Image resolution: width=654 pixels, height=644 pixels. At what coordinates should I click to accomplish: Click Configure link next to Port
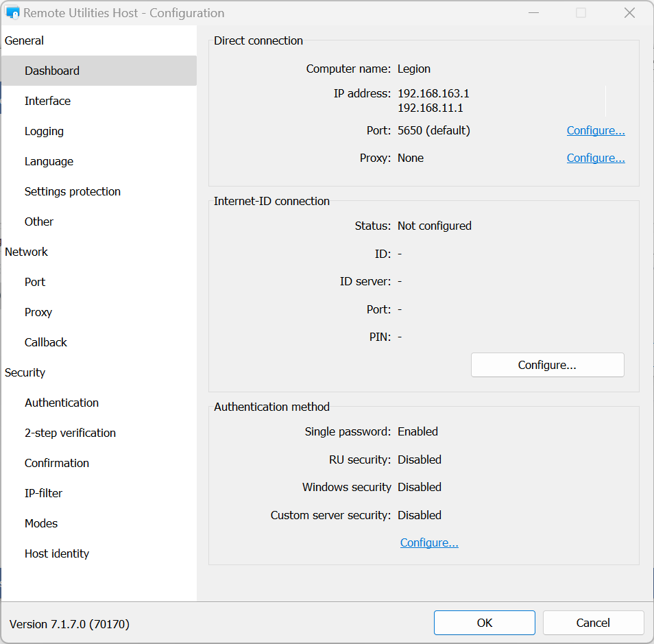click(595, 130)
